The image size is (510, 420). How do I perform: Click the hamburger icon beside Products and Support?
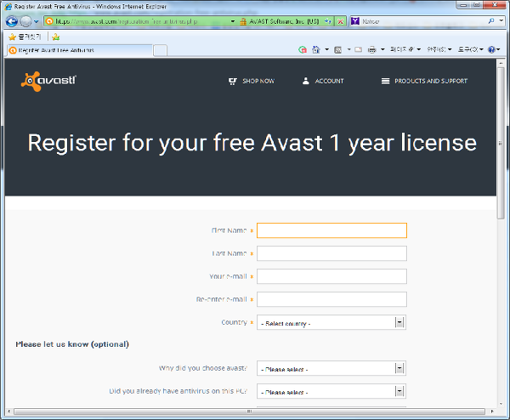click(385, 81)
